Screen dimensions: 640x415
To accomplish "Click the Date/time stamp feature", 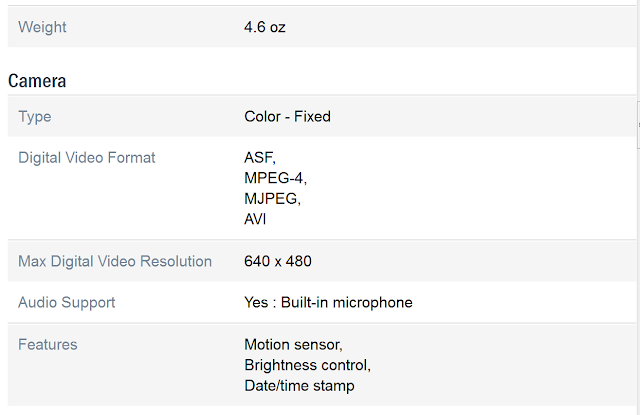I will [299, 385].
